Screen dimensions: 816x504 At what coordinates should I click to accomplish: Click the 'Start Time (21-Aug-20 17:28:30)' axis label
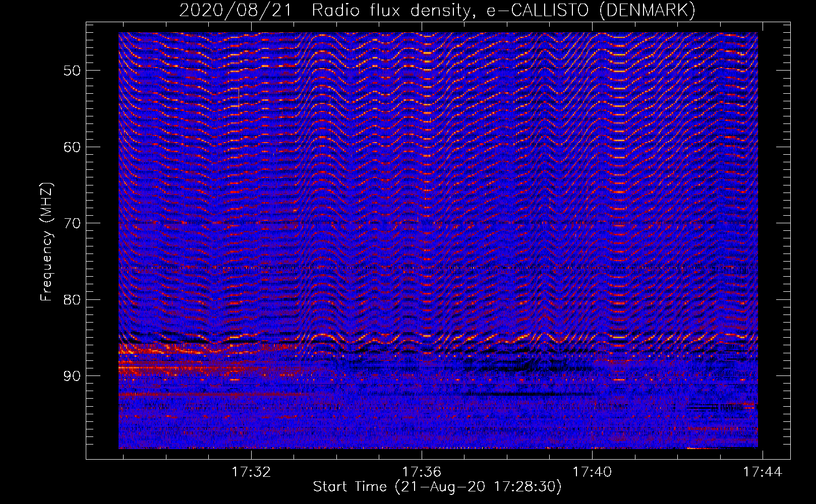click(x=437, y=487)
